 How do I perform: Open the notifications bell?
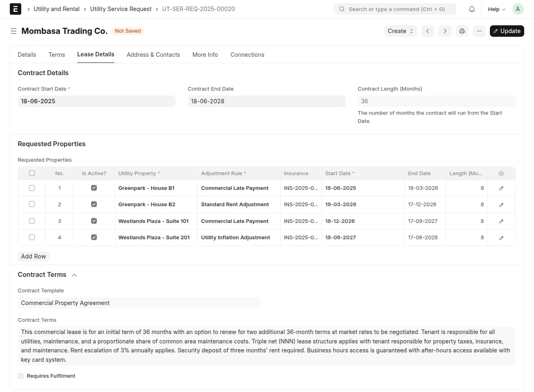[x=472, y=9]
